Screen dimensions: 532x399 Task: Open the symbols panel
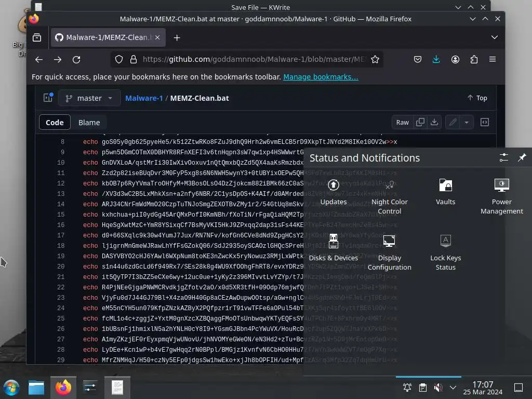click(x=485, y=122)
